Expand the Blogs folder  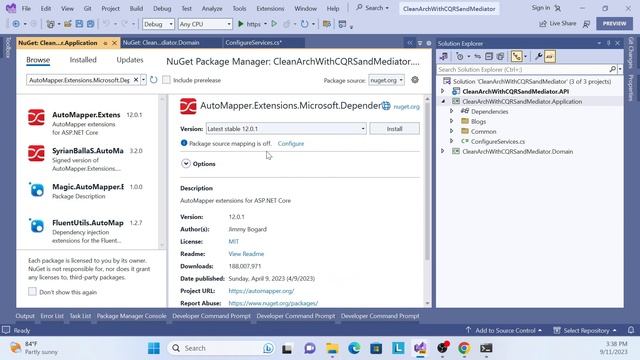click(451, 121)
